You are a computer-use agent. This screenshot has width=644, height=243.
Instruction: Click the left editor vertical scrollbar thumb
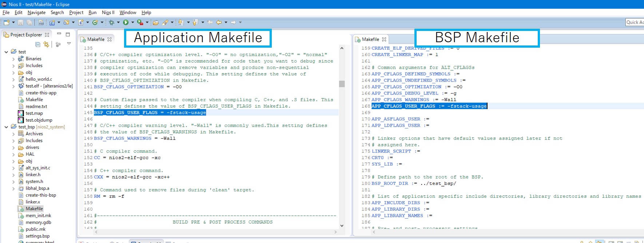click(342, 84)
